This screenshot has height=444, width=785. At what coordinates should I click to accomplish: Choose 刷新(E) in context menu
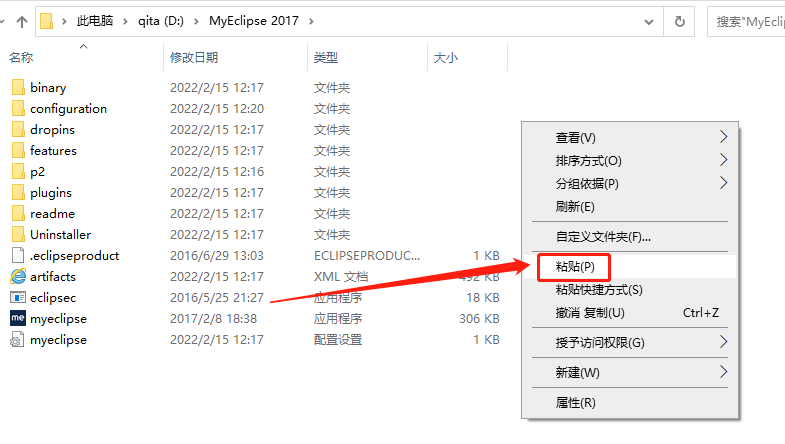click(630, 207)
